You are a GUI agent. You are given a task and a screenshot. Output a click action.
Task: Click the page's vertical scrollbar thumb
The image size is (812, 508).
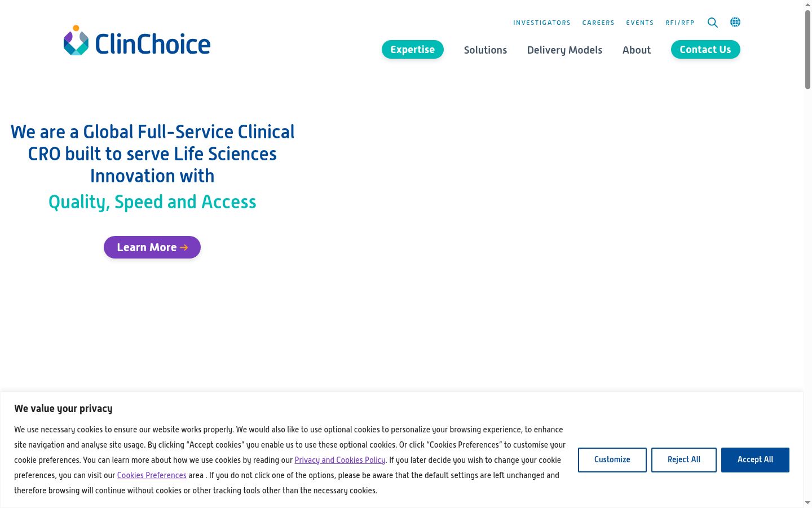tap(807, 49)
